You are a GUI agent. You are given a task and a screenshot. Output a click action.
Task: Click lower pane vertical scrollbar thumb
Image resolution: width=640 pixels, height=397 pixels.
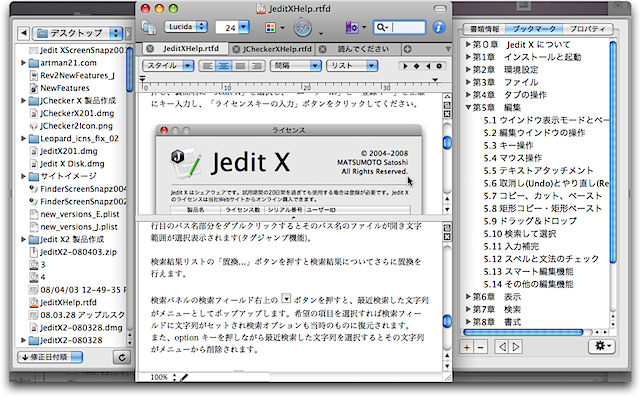[447, 321]
